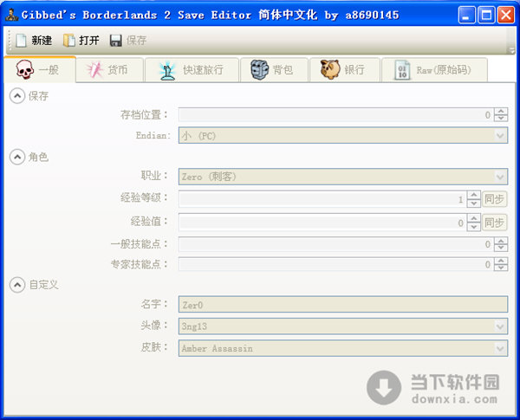Increase 经验等级 with the up arrow
Viewport: 520px width, 420px height.
[473, 195]
